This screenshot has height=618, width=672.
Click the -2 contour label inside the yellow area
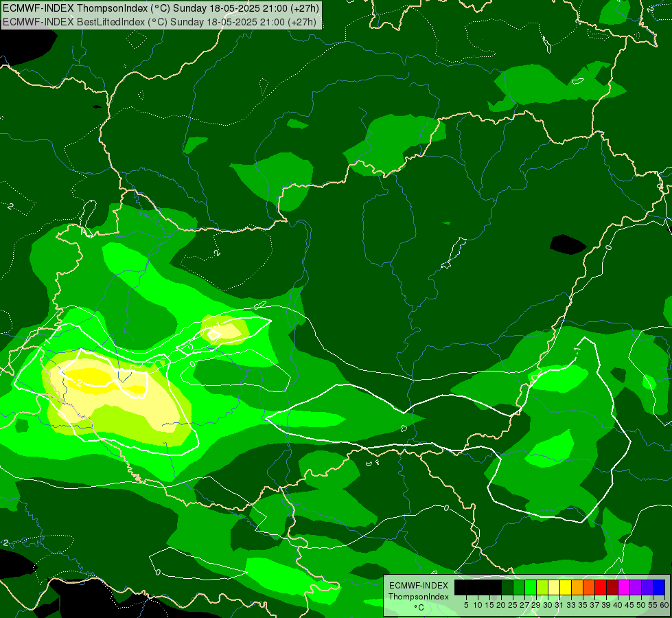point(78,382)
